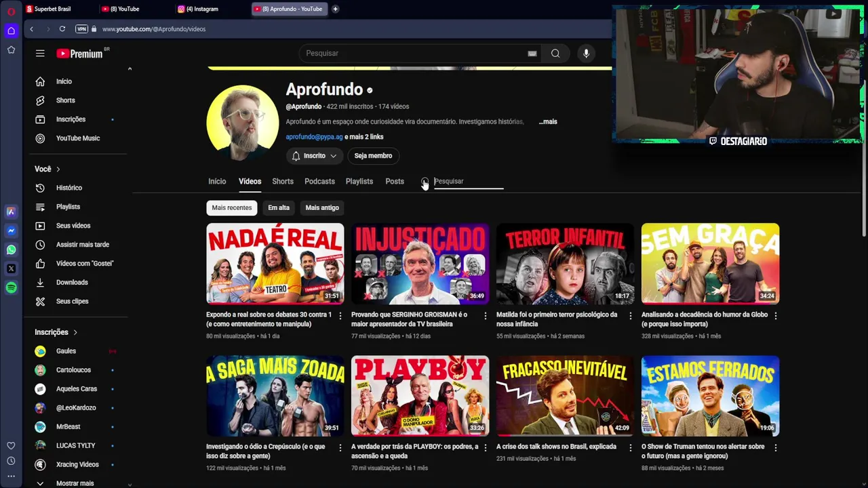The height and width of the screenshot is (488, 868).
Task: Click the Seja membro button
Action: coord(373,156)
